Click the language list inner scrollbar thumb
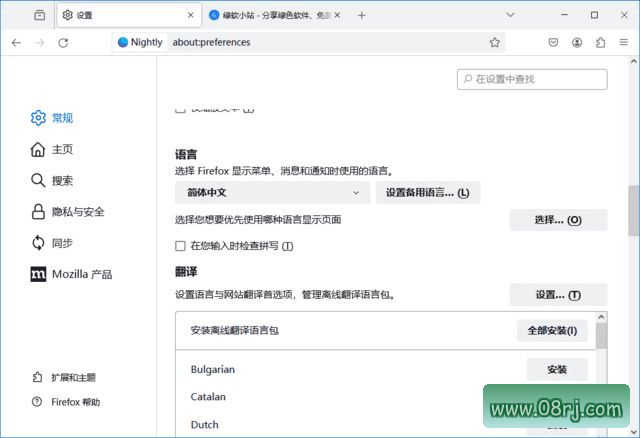The height and width of the screenshot is (438, 640). tap(601, 336)
